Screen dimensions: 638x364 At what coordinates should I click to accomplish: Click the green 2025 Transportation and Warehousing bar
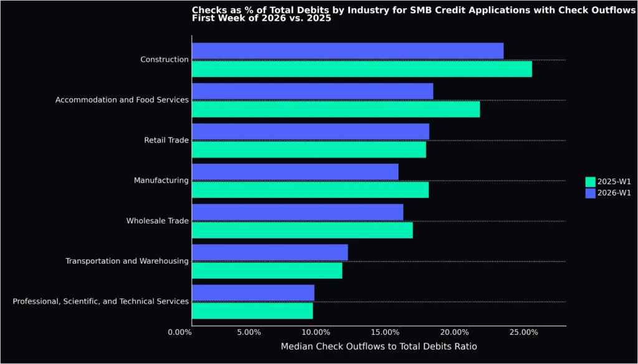pyautogui.click(x=267, y=271)
